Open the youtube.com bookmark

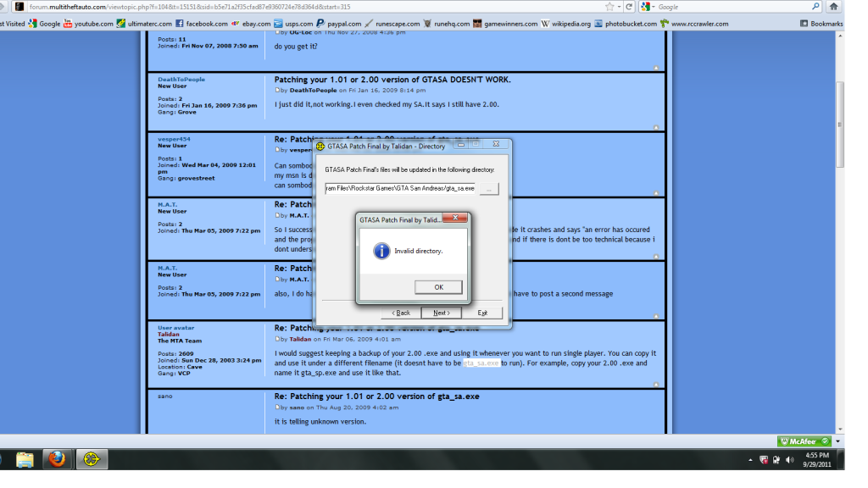[x=88, y=24]
